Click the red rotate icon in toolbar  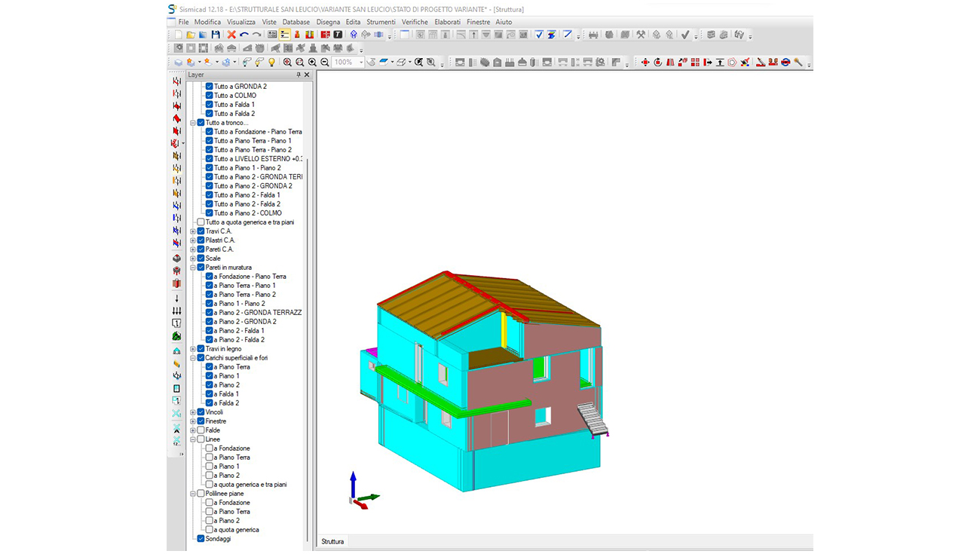(657, 63)
